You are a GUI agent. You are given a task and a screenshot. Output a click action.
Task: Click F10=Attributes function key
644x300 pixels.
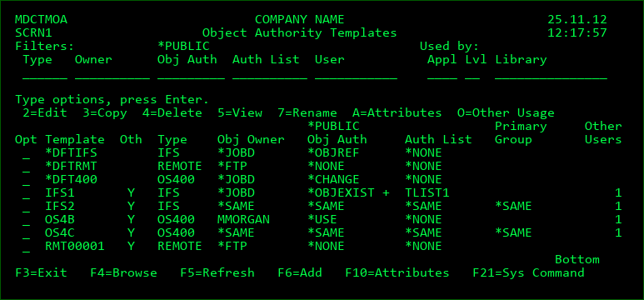coord(397,272)
